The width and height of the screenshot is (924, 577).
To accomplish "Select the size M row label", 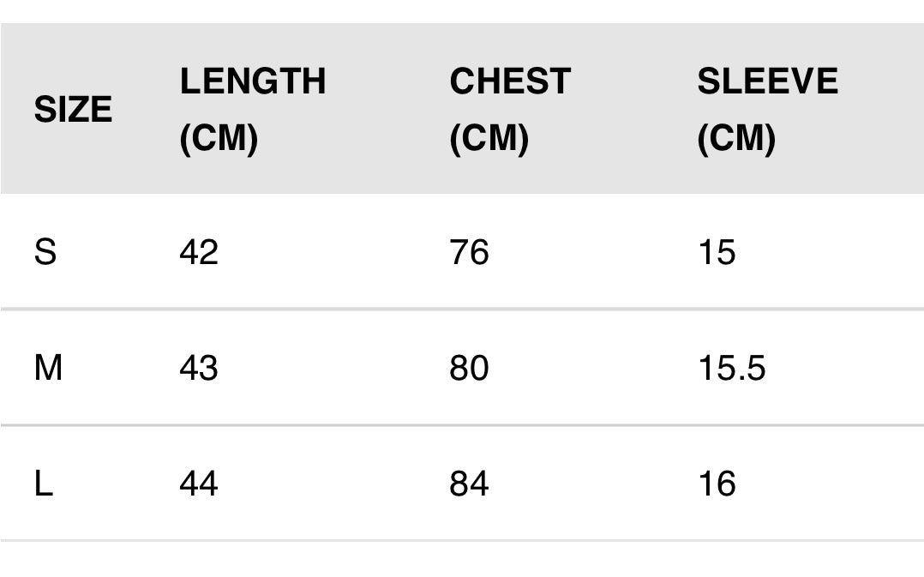I will [48, 368].
